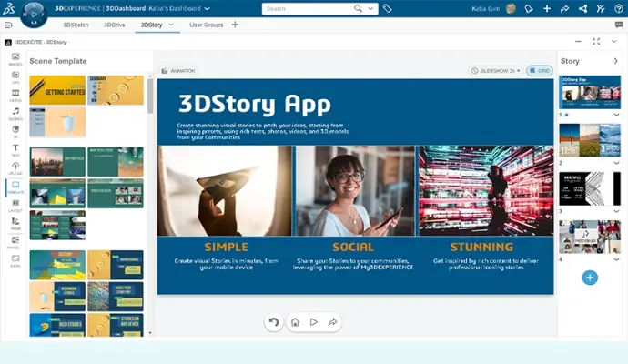Open the Transitions panel in sidebar

(x=15, y=242)
